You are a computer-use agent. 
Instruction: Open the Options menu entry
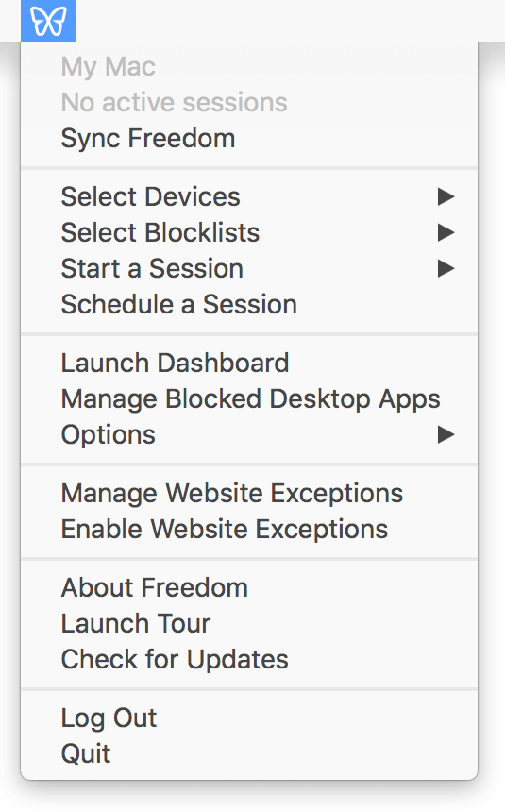[x=249, y=434]
